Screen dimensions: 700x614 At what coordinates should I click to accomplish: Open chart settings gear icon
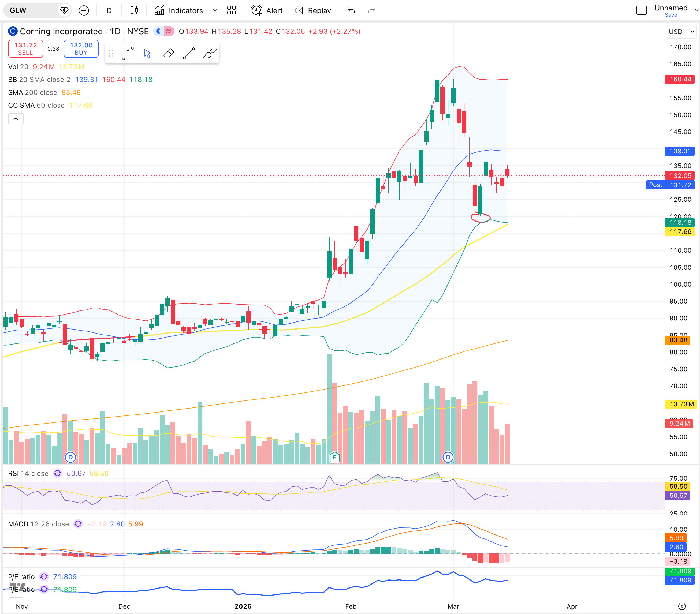click(x=682, y=606)
